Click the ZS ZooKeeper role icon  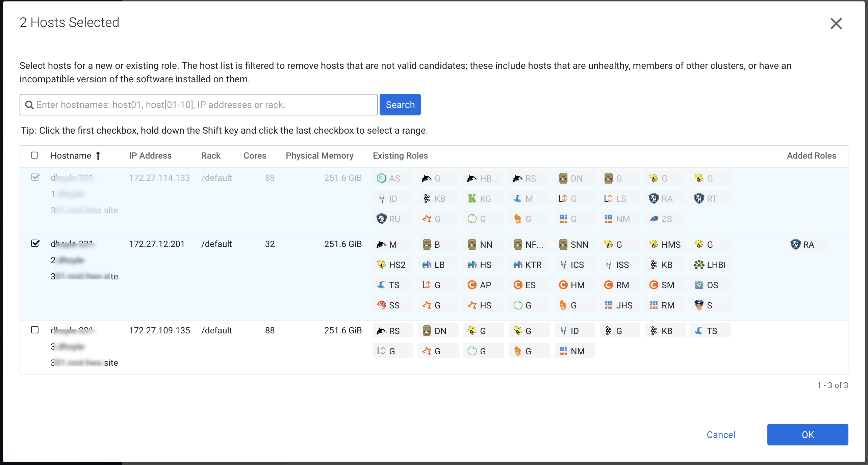pyautogui.click(x=654, y=219)
